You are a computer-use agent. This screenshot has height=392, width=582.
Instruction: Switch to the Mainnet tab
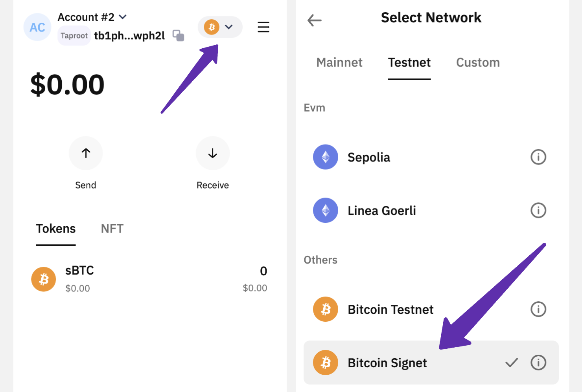click(339, 62)
